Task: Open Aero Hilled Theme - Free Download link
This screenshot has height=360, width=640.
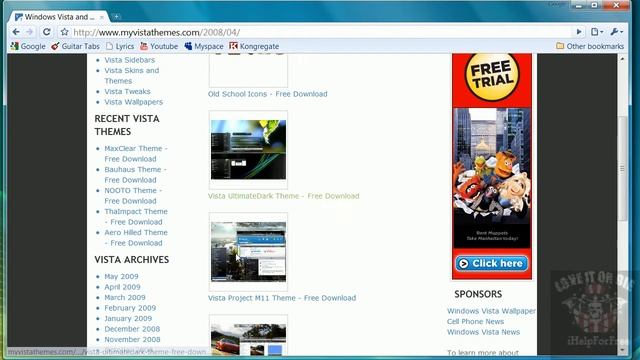Action: coord(136,238)
